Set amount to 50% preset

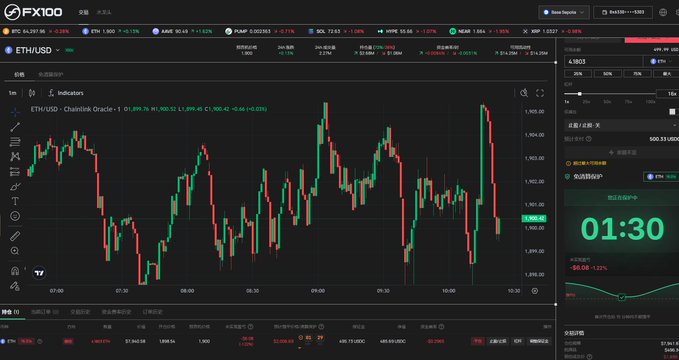click(608, 74)
